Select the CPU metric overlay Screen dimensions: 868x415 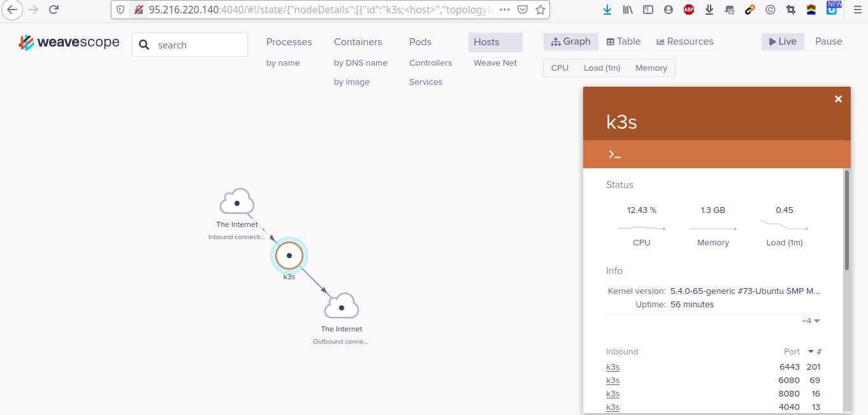pyautogui.click(x=560, y=68)
